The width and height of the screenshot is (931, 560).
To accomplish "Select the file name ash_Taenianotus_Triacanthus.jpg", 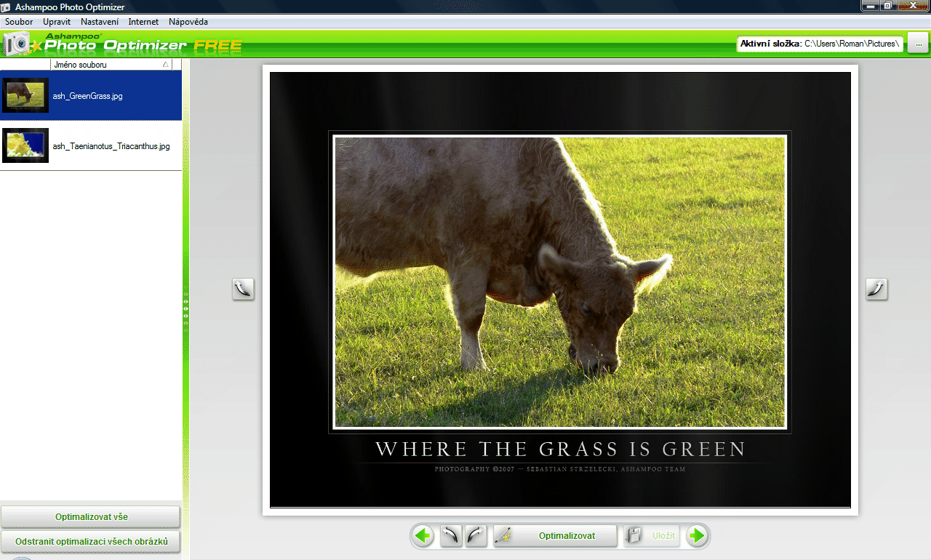I will (111, 146).
